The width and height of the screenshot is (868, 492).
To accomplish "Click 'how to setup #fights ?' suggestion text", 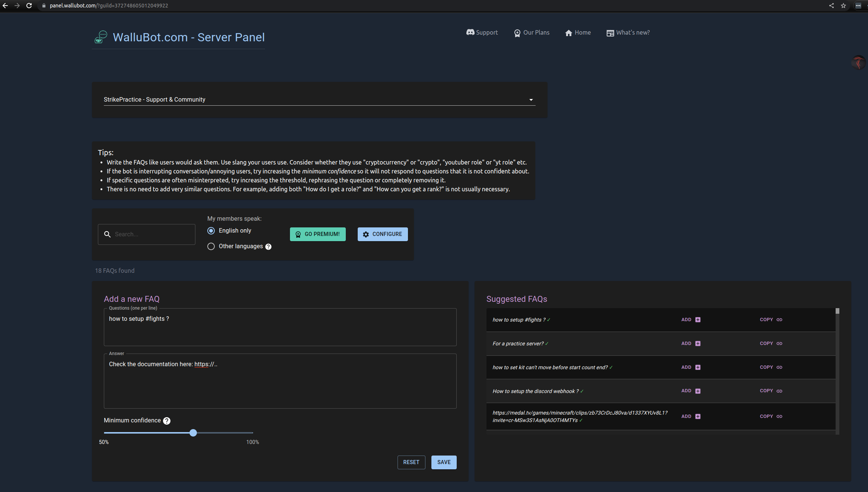I will tap(519, 320).
